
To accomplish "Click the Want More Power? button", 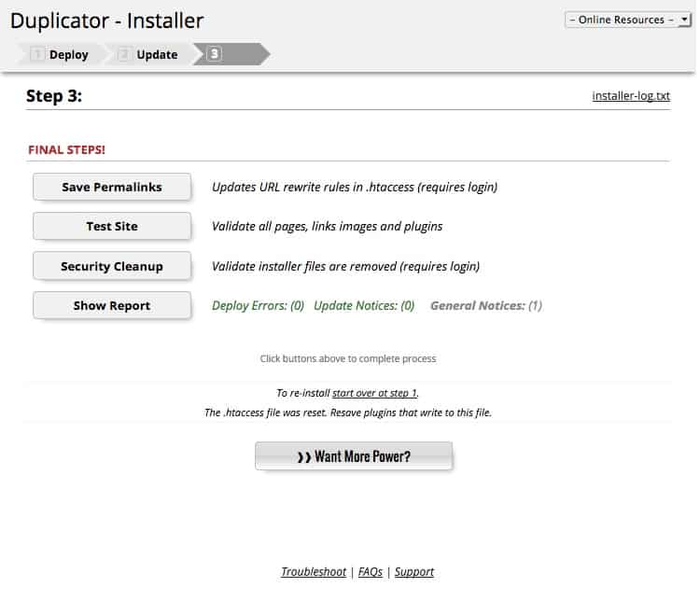I will coord(354,456).
